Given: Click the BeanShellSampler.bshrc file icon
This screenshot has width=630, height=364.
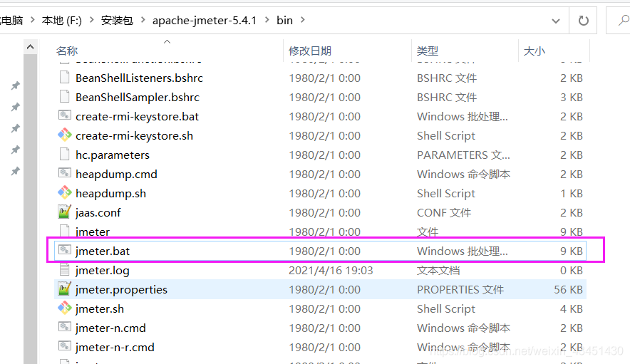Looking at the screenshot, I should click(65, 97).
